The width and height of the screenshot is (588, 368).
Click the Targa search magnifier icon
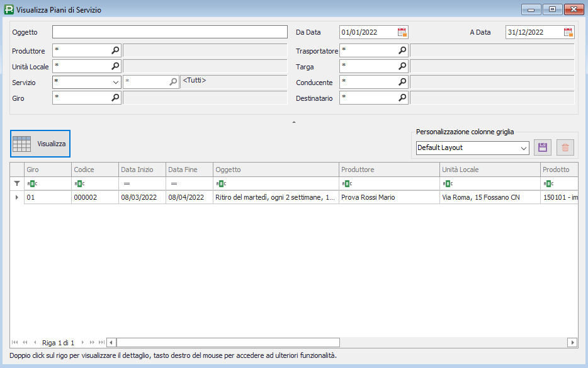(x=402, y=66)
